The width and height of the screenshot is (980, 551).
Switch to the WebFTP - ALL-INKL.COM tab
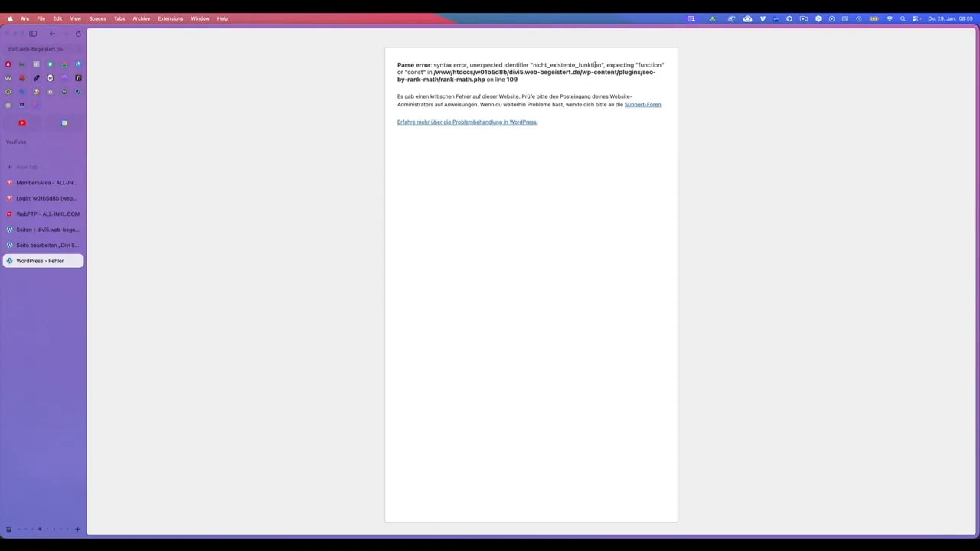click(47, 214)
